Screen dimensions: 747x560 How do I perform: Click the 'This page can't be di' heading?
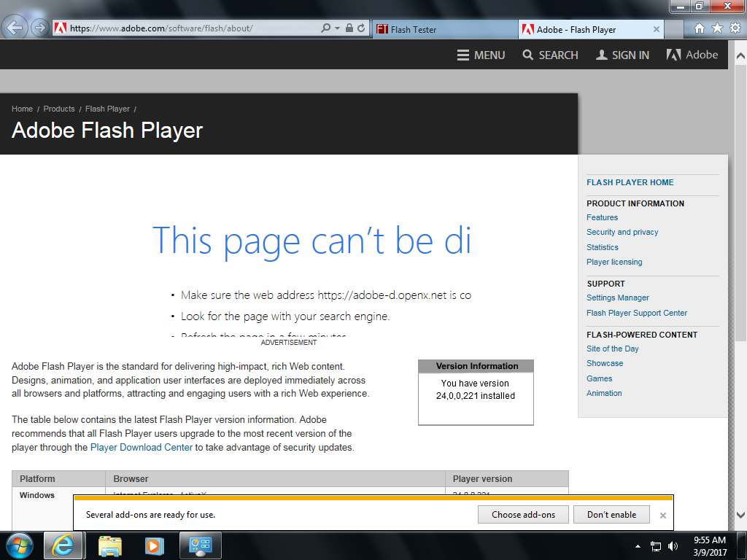[312, 242]
